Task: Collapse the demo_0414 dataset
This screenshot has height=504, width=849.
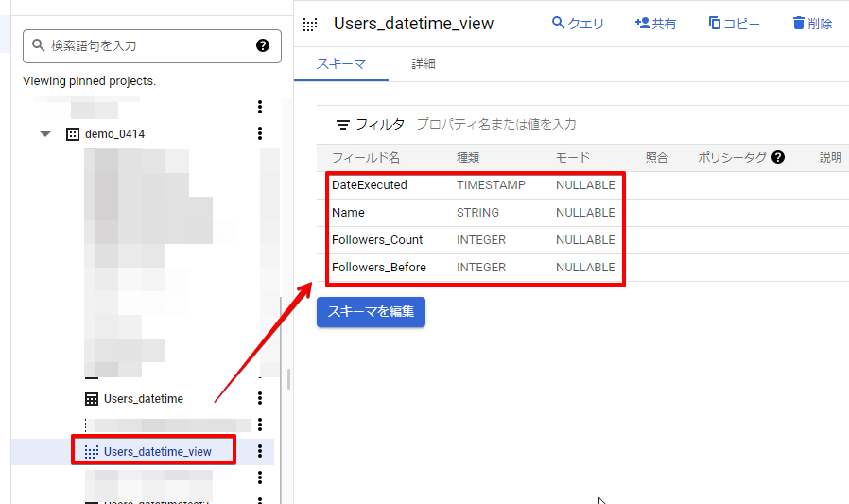Action: point(45,134)
